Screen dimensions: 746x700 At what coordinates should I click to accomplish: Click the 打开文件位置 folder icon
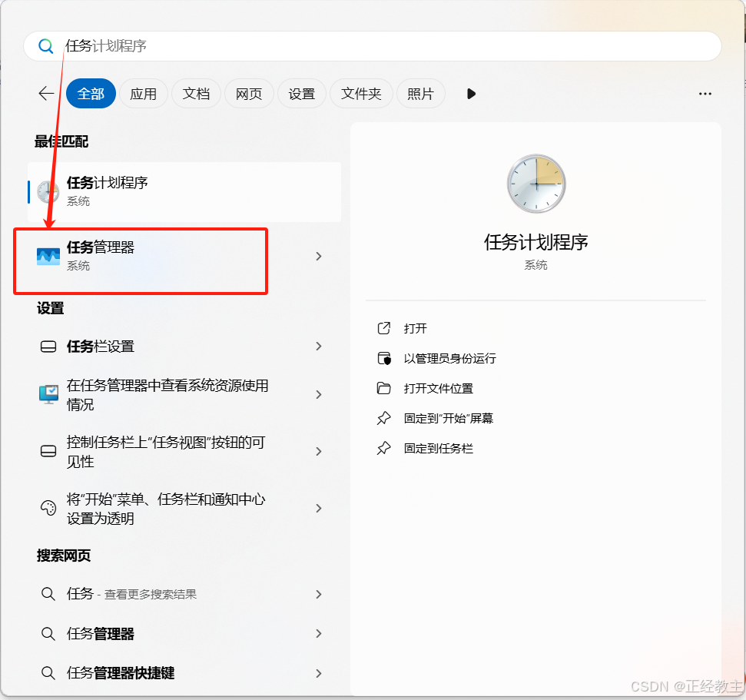coord(384,389)
